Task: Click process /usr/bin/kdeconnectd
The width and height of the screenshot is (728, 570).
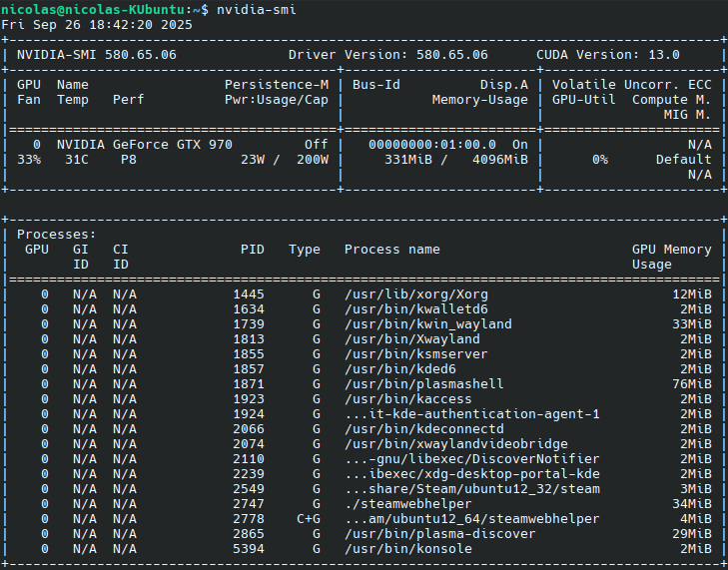Action: (423, 429)
